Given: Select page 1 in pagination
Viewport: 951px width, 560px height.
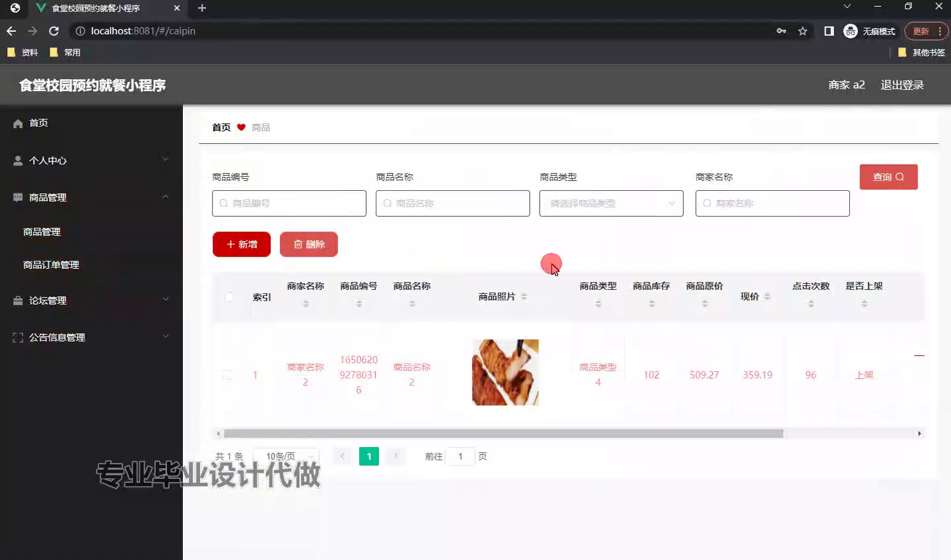Looking at the screenshot, I should click(x=369, y=456).
